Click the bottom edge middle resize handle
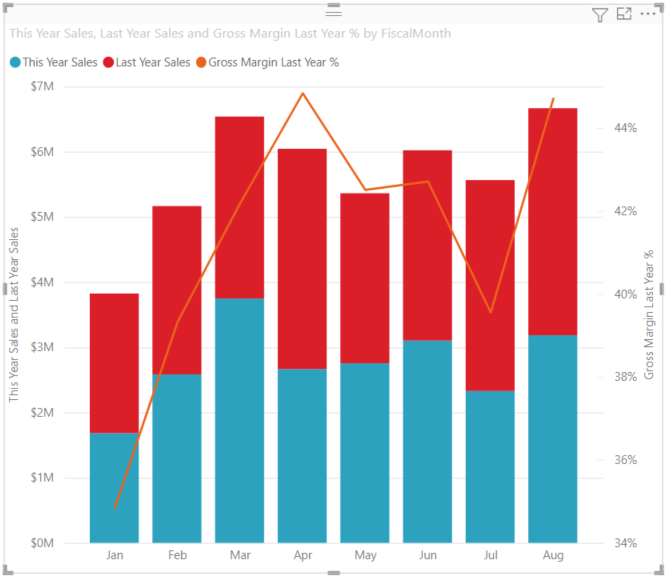Image resolution: width=667 pixels, height=577 pixels. (334, 573)
